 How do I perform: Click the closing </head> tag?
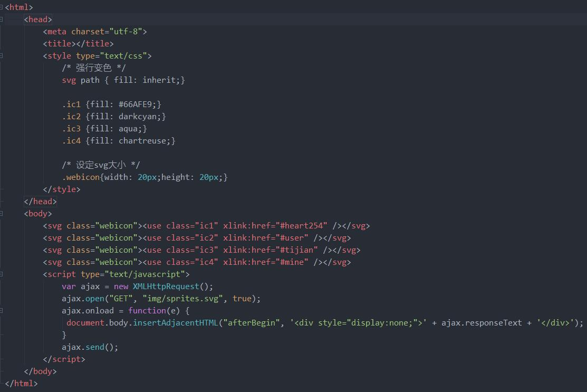[x=40, y=202]
